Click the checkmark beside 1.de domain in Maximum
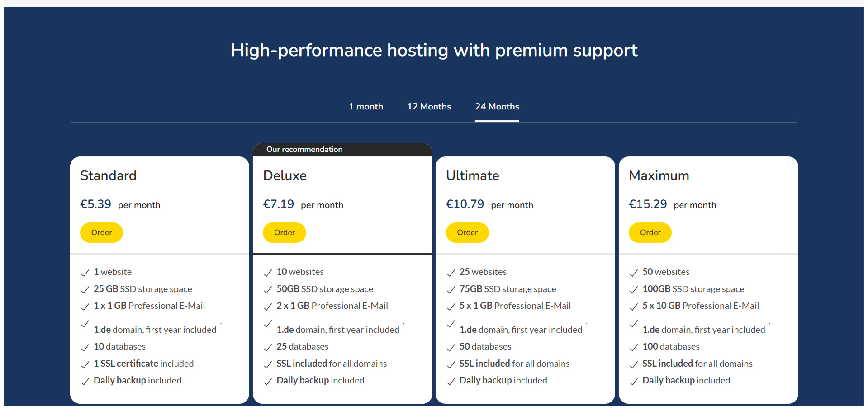This screenshot has height=411, width=868. click(x=634, y=324)
